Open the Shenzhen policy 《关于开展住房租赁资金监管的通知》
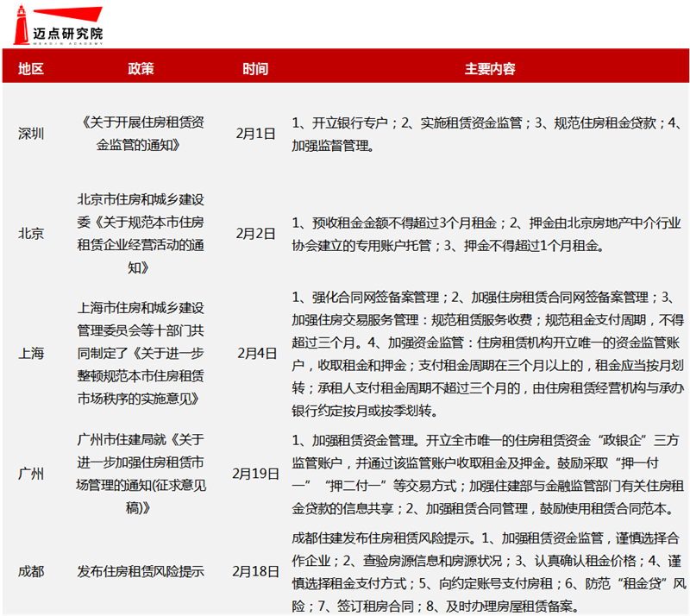 tap(142, 134)
